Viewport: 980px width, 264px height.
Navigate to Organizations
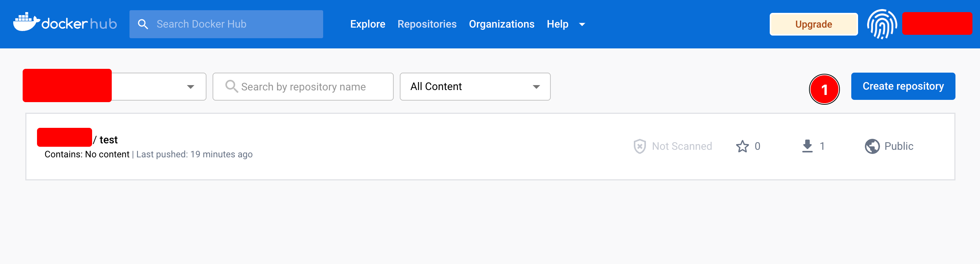point(501,24)
